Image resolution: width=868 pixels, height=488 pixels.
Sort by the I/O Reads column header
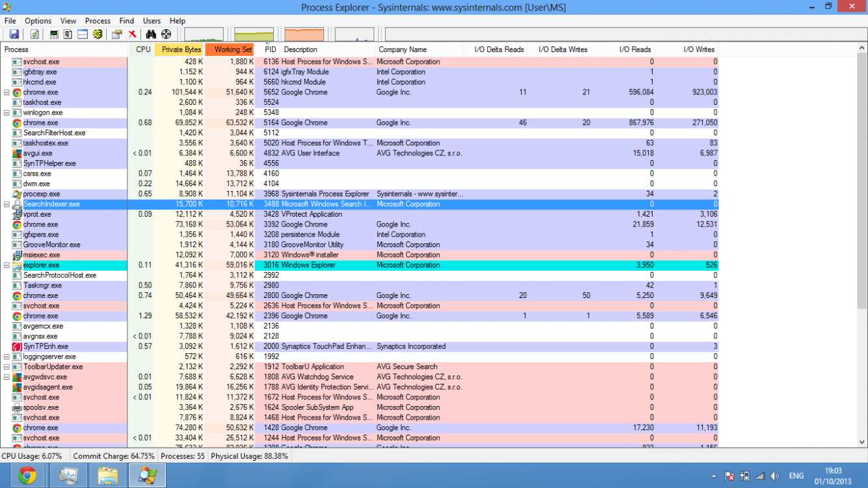623,49
